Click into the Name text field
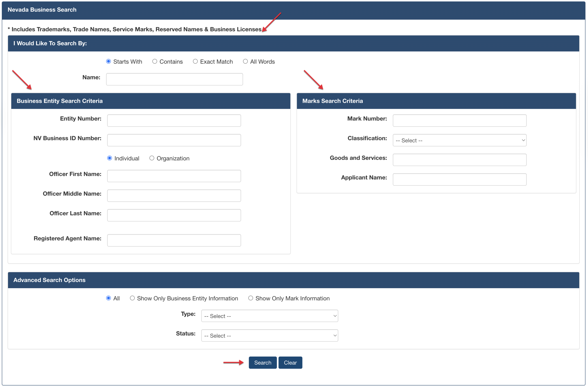Image resolution: width=588 pixels, height=388 pixels. pyautogui.click(x=174, y=79)
